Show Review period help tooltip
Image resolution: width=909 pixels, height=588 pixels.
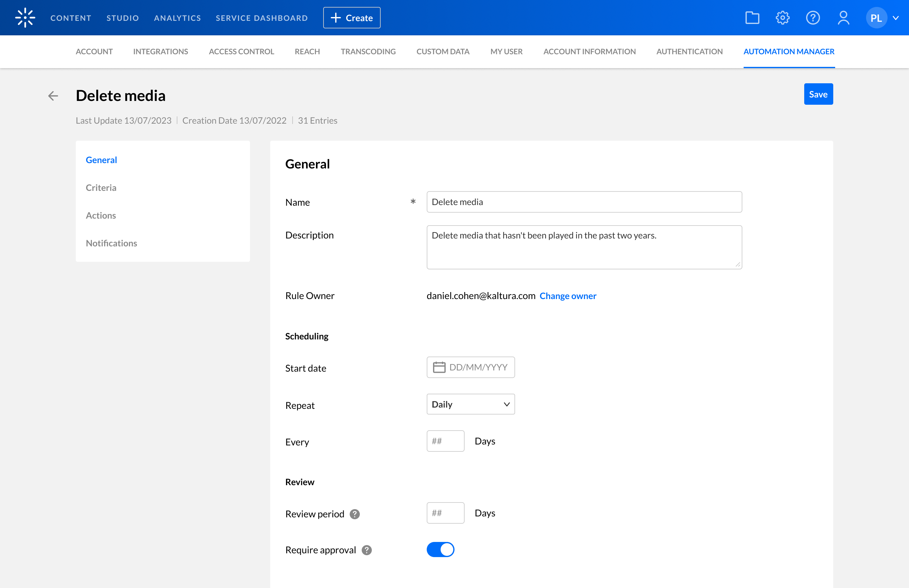[x=354, y=514]
